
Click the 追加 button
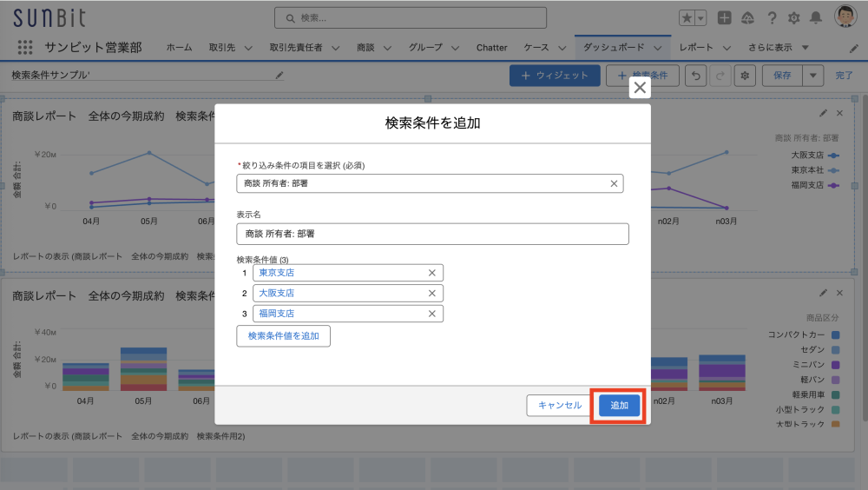click(619, 406)
